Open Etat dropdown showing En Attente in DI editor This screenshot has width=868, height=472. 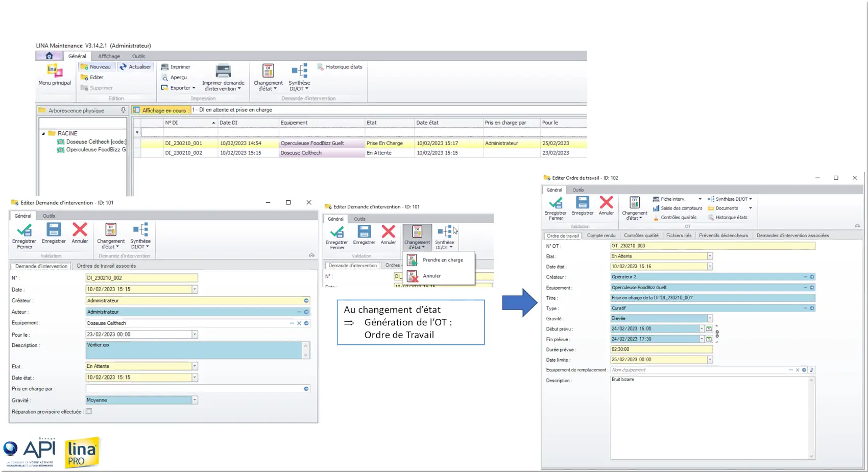[195, 366]
